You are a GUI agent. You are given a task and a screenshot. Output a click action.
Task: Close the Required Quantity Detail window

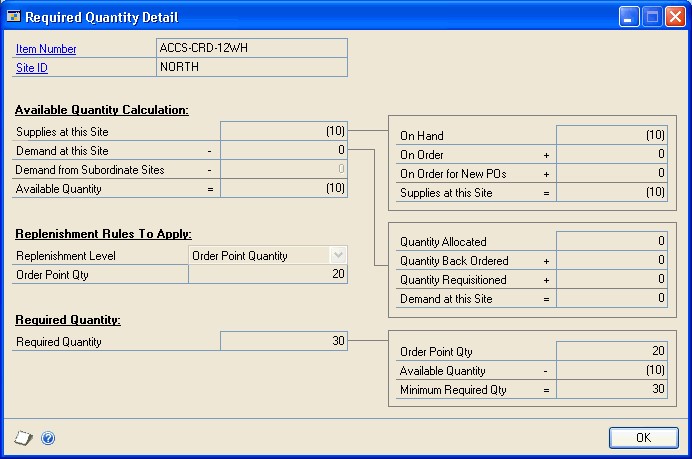pyautogui.click(x=675, y=17)
